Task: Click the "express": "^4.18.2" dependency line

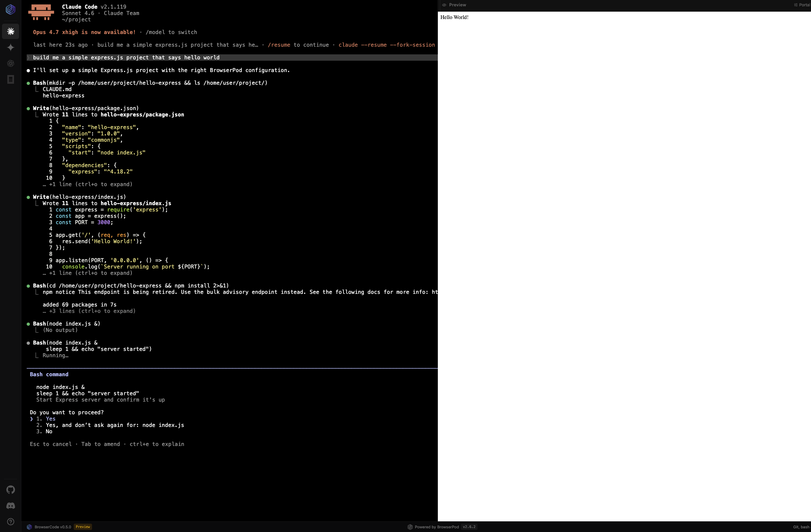Action: (100, 172)
